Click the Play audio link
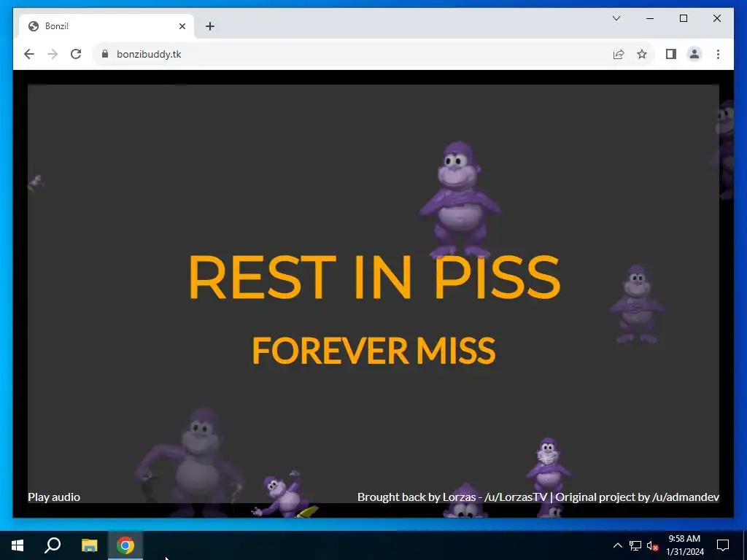Screen dimensions: 747x560 [x=54, y=497]
